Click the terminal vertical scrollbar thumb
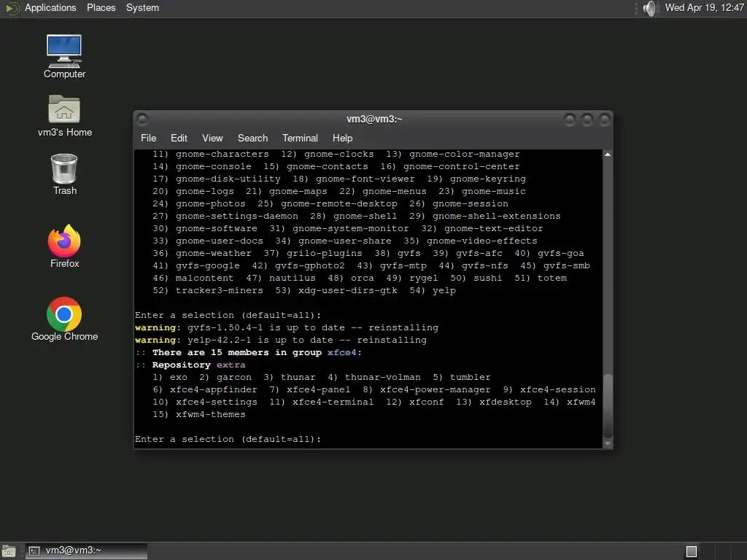The image size is (747, 560). pos(608,405)
